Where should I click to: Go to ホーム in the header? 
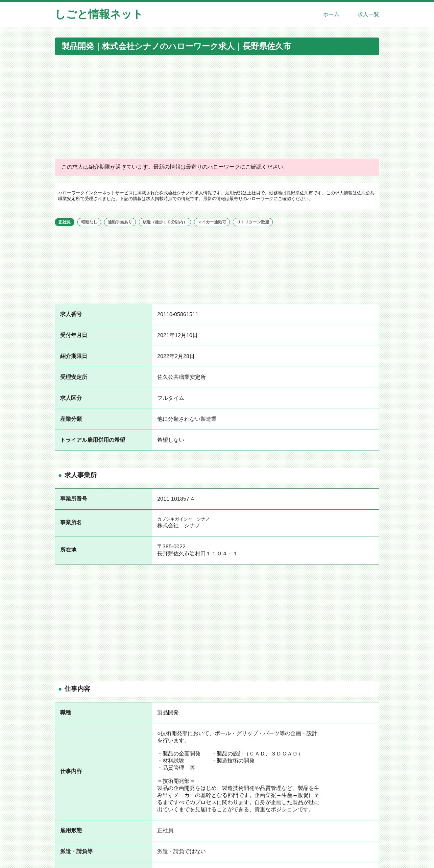[x=331, y=15]
